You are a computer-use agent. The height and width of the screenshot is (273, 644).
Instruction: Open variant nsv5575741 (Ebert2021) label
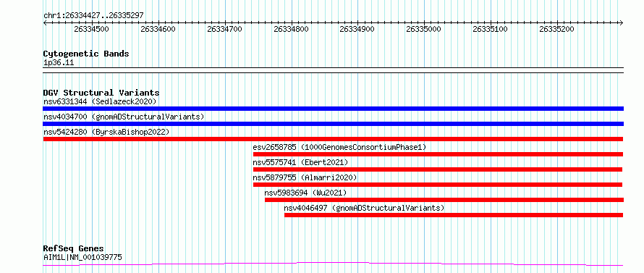click(300, 162)
